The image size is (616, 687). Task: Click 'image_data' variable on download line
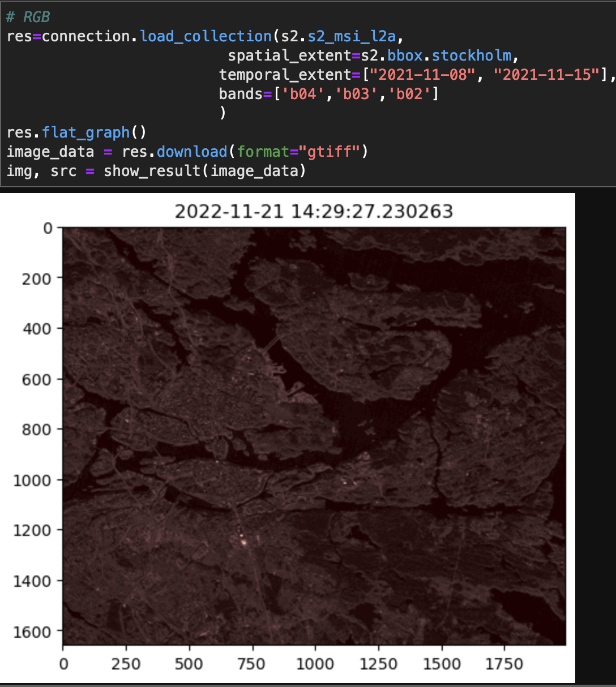50,152
